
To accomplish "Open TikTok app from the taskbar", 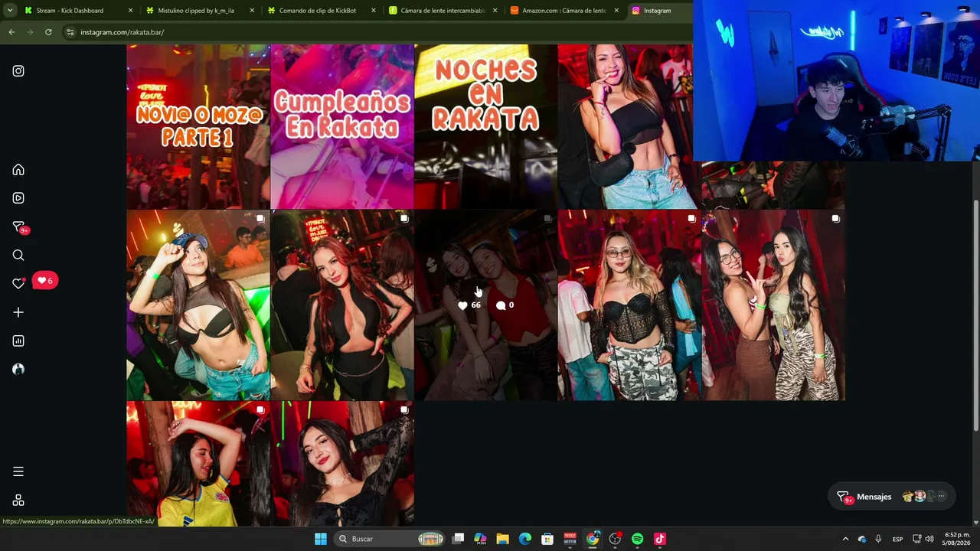I will (x=660, y=539).
